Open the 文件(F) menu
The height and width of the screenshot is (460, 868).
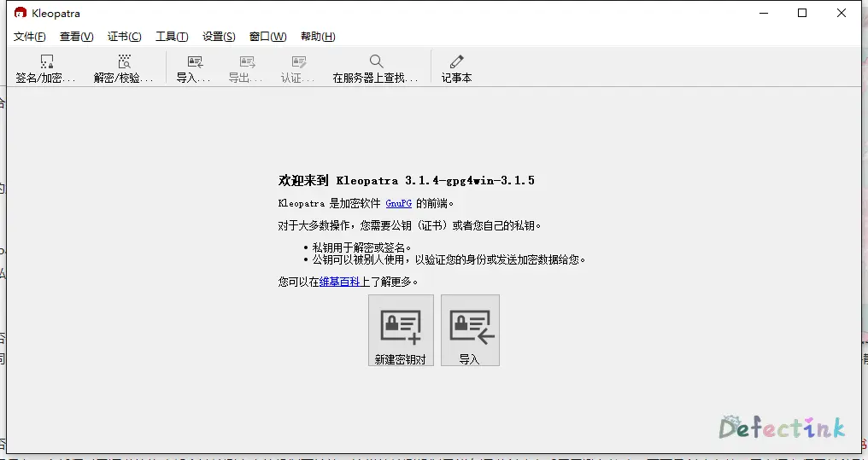click(x=29, y=37)
